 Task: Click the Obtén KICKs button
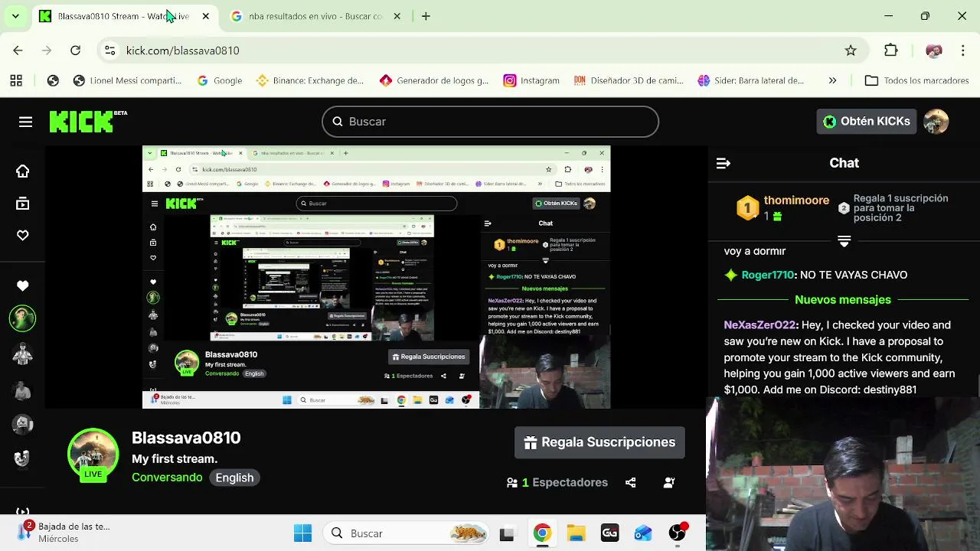(x=867, y=121)
